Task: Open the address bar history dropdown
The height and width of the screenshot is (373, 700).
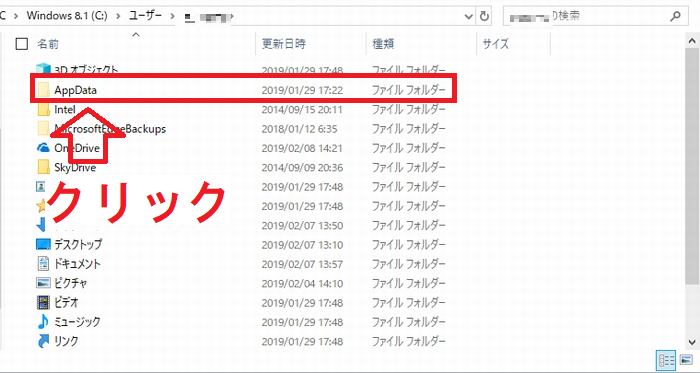Action: [x=469, y=17]
